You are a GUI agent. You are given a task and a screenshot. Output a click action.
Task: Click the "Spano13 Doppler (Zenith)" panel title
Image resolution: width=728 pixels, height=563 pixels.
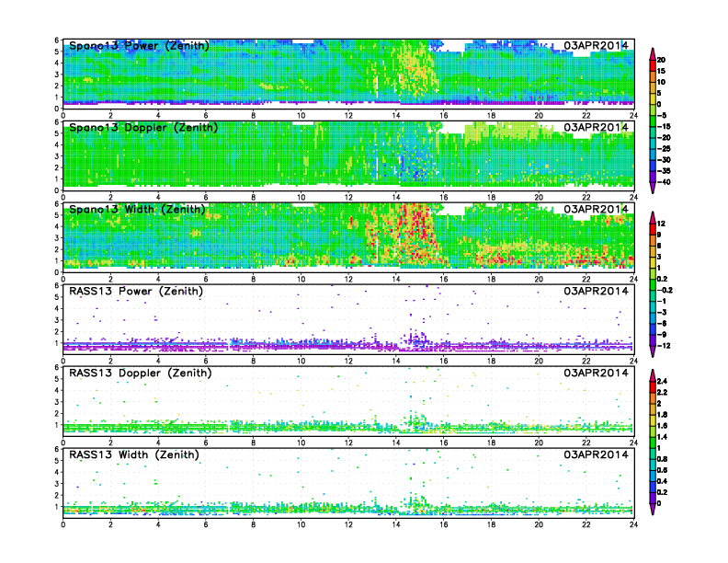(x=143, y=127)
